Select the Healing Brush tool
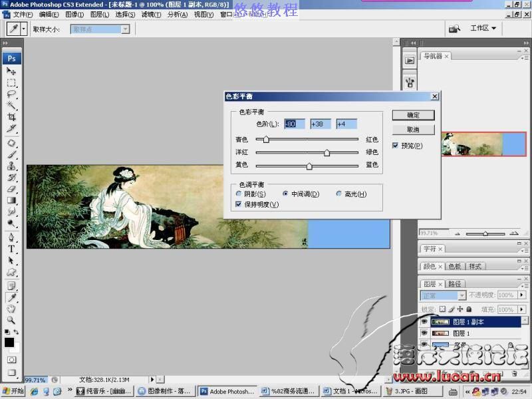 11,143
